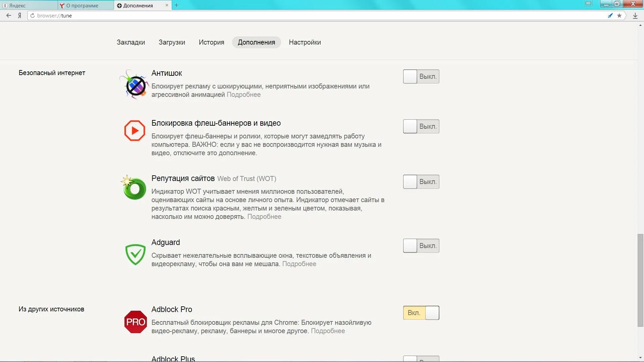
Task: Turn on the Adguard toggle
Action: 421,246
